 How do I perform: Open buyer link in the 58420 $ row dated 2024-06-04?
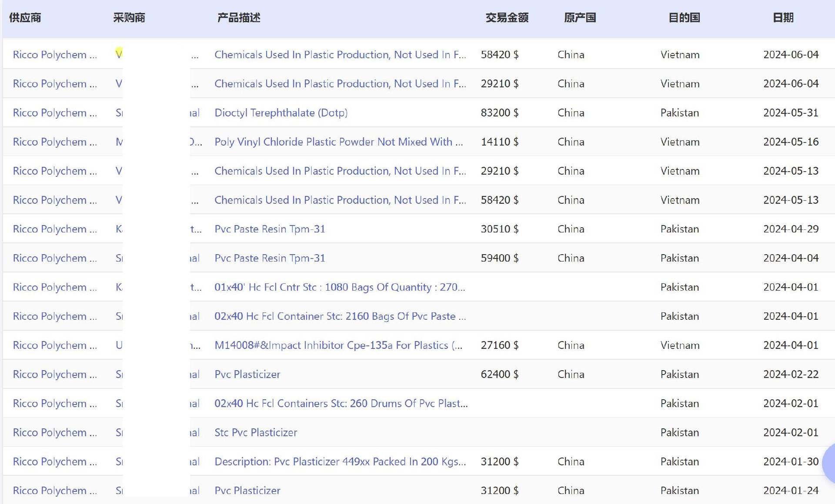pos(157,55)
